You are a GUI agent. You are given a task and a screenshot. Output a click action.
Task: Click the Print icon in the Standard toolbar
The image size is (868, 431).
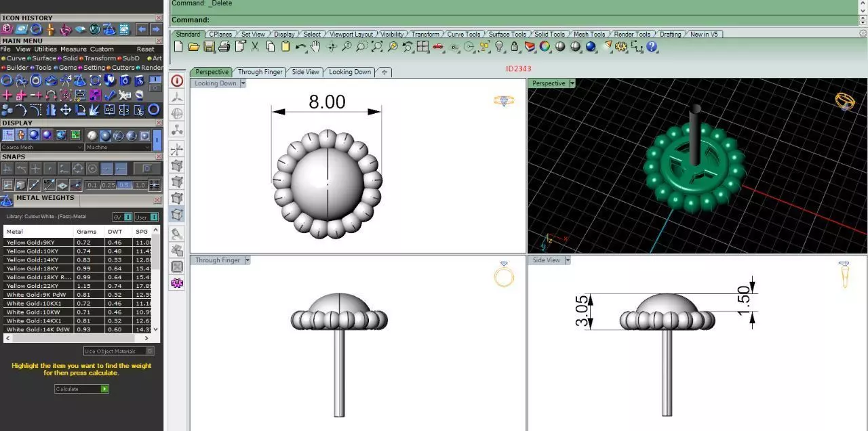(224, 47)
